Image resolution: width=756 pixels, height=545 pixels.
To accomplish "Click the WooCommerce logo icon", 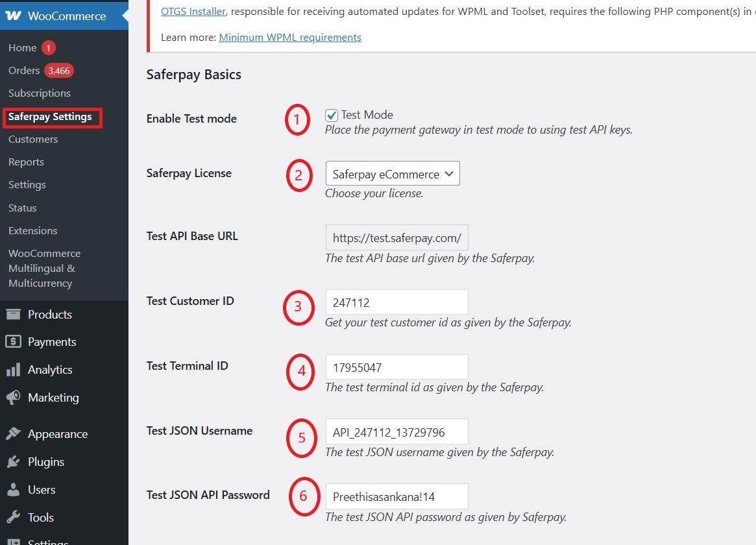I will (13, 16).
